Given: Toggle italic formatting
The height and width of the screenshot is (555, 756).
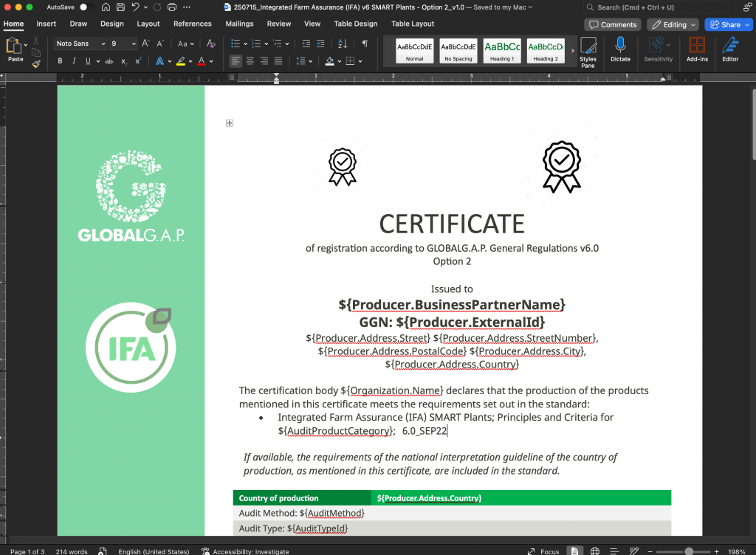Looking at the screenshot, I should (74, 61).
